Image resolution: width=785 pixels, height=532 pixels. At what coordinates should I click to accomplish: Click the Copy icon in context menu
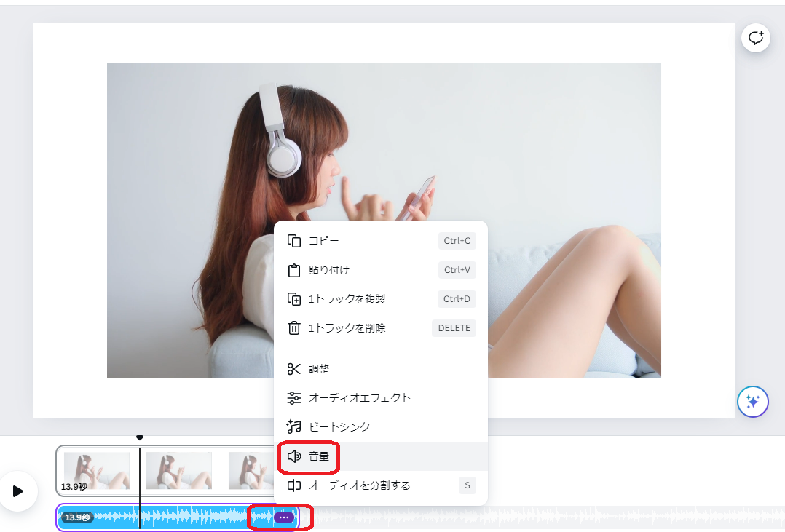(294, 241)
